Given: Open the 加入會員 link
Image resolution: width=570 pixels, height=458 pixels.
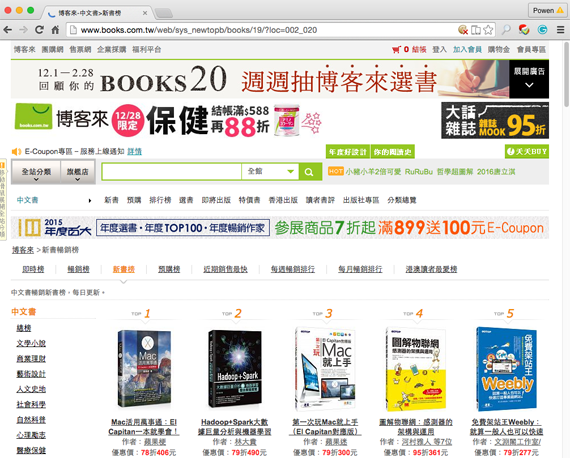Looking at the screenshot, I should click(467, 49).
